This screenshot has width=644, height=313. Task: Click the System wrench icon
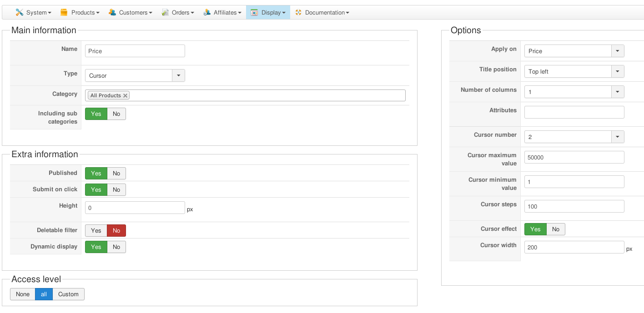pyautogui.click(x=20, y=13)
